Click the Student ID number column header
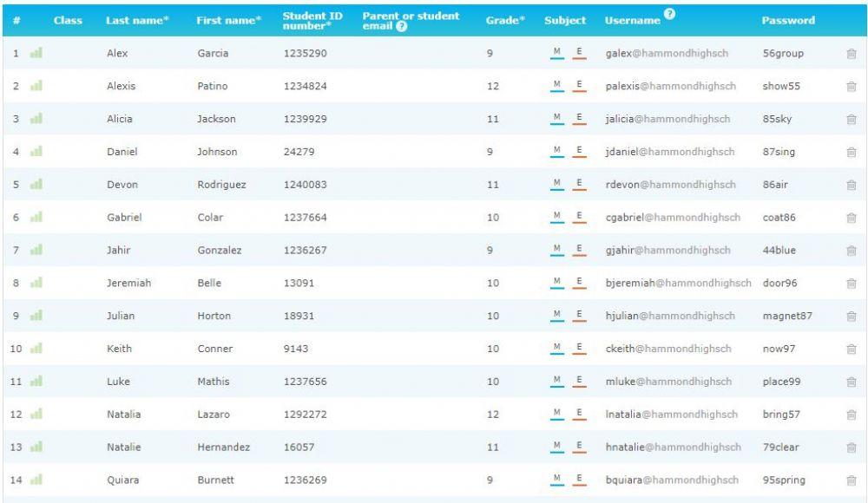 point(309,19)
